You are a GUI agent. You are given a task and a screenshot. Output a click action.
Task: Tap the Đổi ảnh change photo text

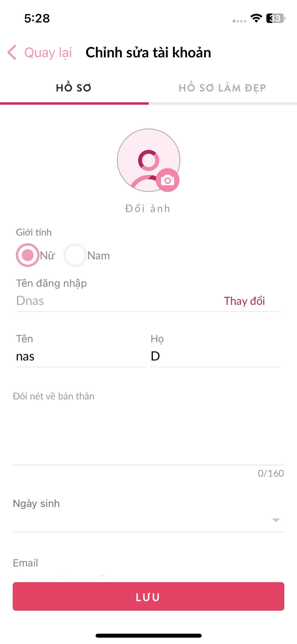tap(148, 208)
